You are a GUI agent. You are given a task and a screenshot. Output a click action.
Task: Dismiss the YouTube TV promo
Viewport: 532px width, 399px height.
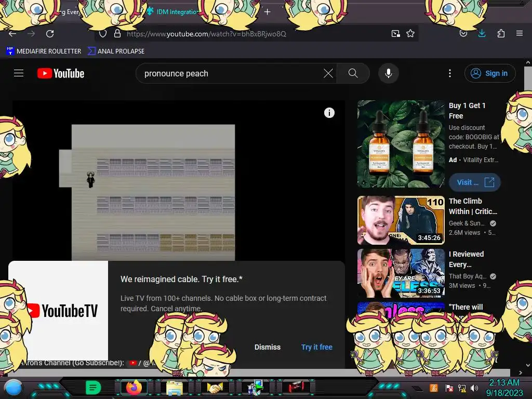point(268,347)
